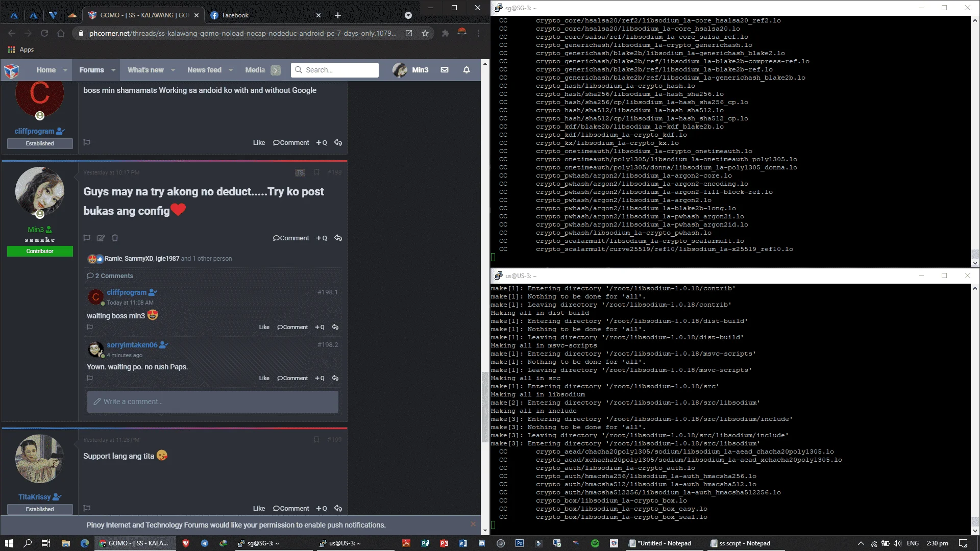Open Brave browser from the taskbar

(x=186, y=543)
